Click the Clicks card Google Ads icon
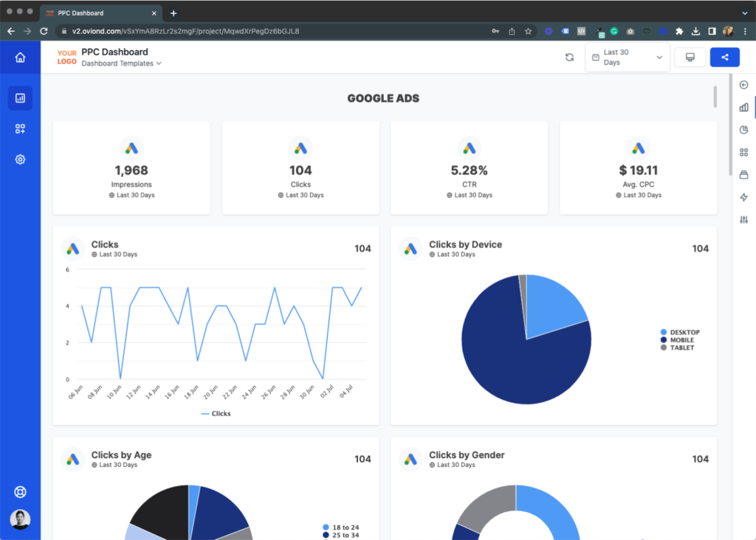Screen dimensions: 756x540 [x=300, y=148]
